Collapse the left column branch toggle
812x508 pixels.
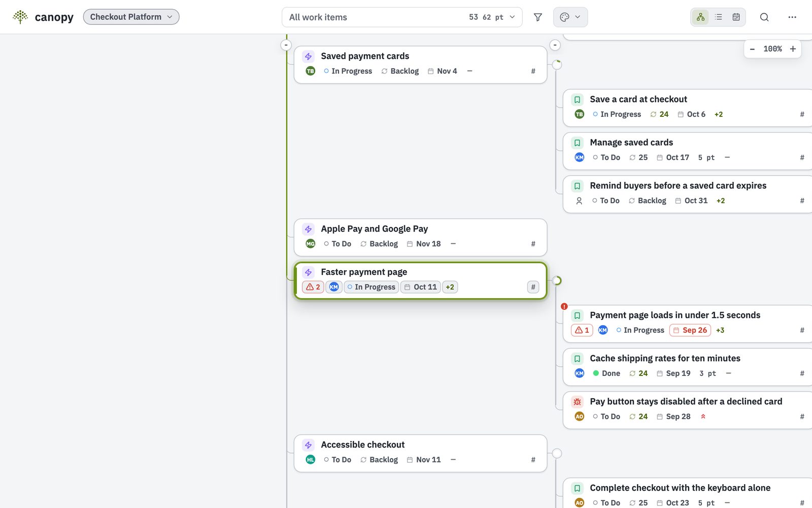pos(286,45)
